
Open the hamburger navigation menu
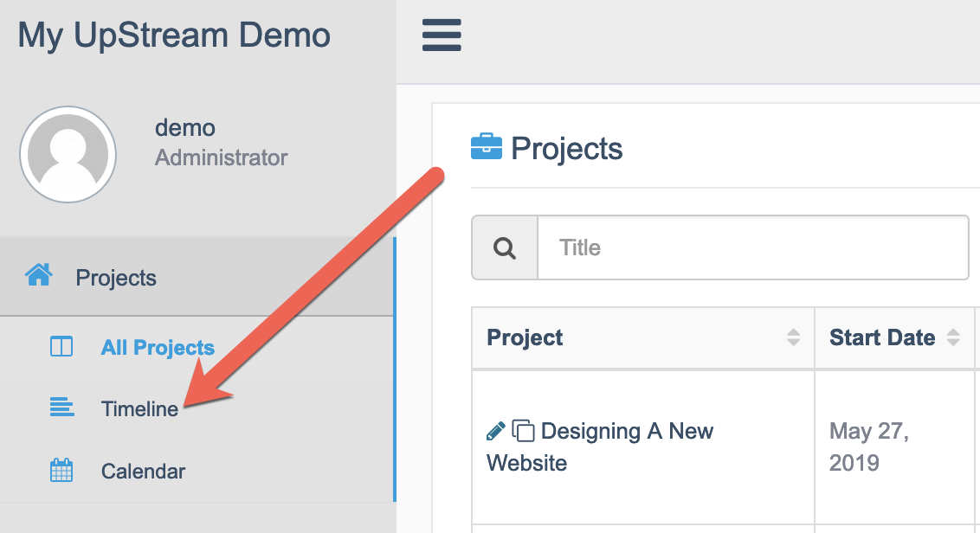tap(441, 35)
